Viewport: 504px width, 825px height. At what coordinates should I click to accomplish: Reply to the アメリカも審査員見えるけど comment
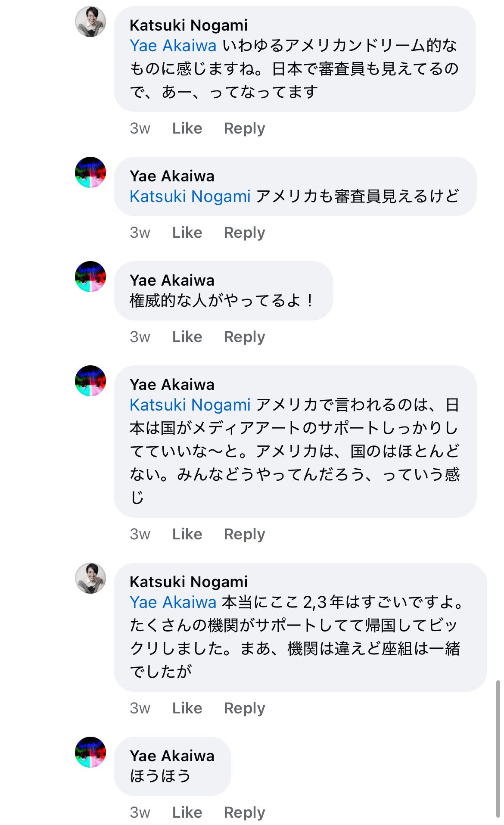tap(244, 233)
